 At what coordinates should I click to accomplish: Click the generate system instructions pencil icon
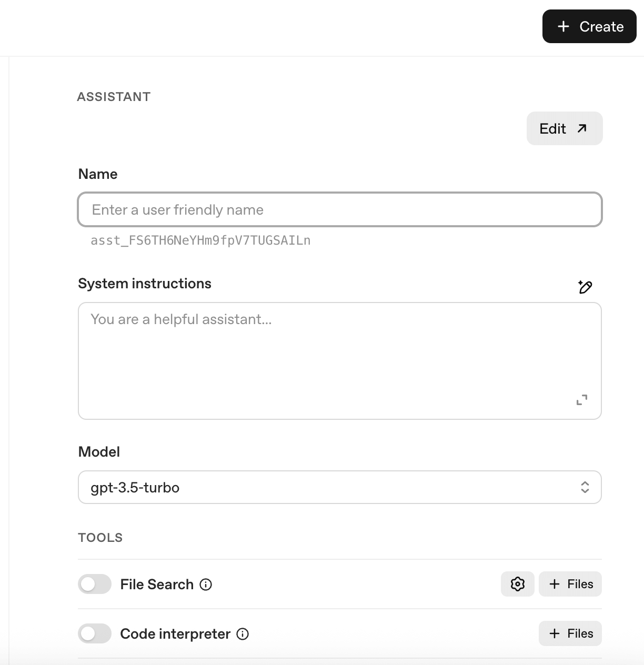[585, 287]
